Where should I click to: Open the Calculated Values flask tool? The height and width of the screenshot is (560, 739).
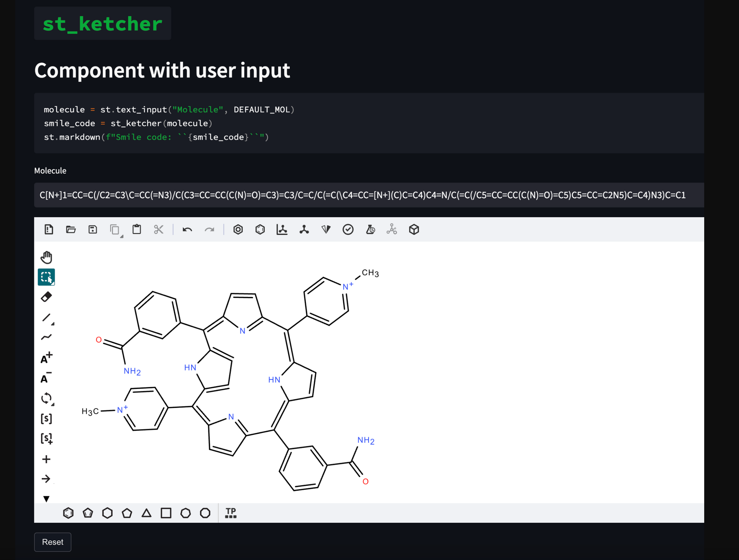(x=371, y=229)
